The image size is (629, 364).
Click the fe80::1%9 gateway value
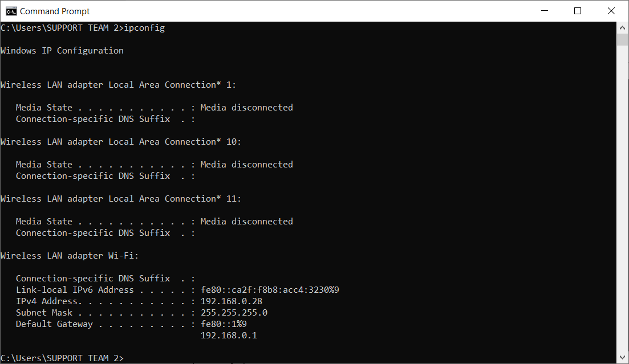(224, 324)
